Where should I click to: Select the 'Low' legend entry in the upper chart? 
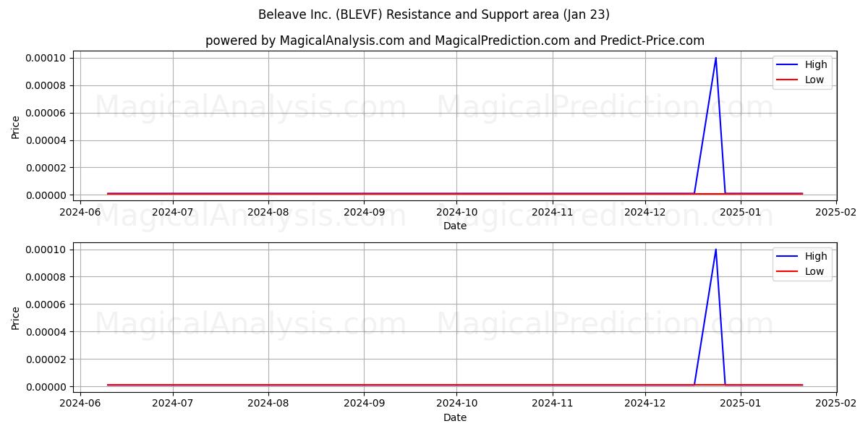click(x=801, y=80)
